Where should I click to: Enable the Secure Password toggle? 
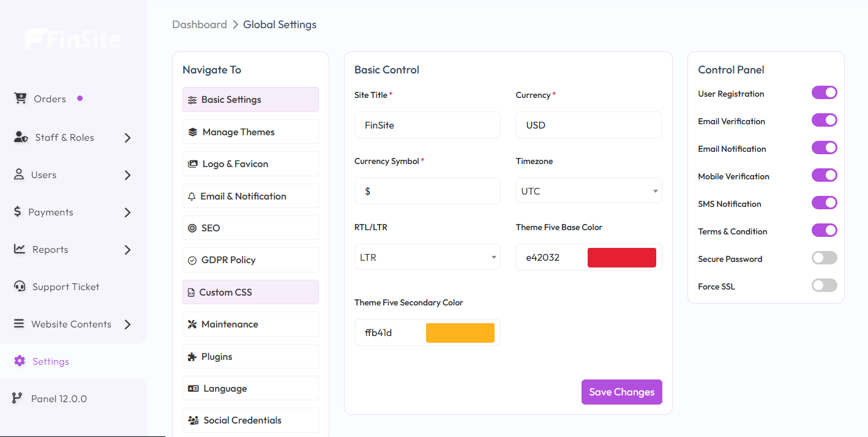[x=824, y=258]
